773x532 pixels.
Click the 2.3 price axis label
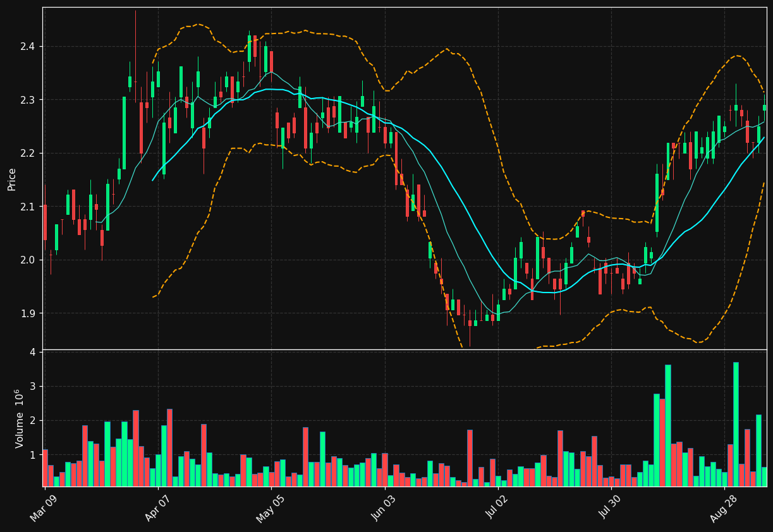pyautogui.click(x=28, y=100)
